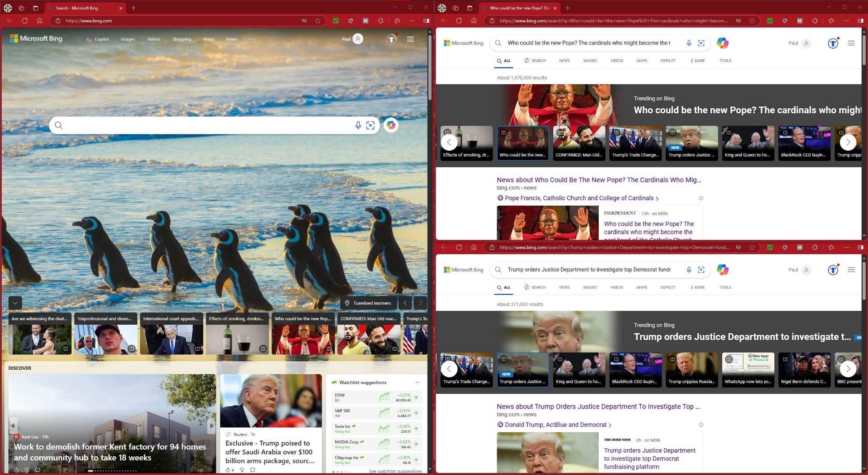Open the three-dot overflow in the Bing homepage navigation
The image size is (868, 475).
click(x=252, y=39)
